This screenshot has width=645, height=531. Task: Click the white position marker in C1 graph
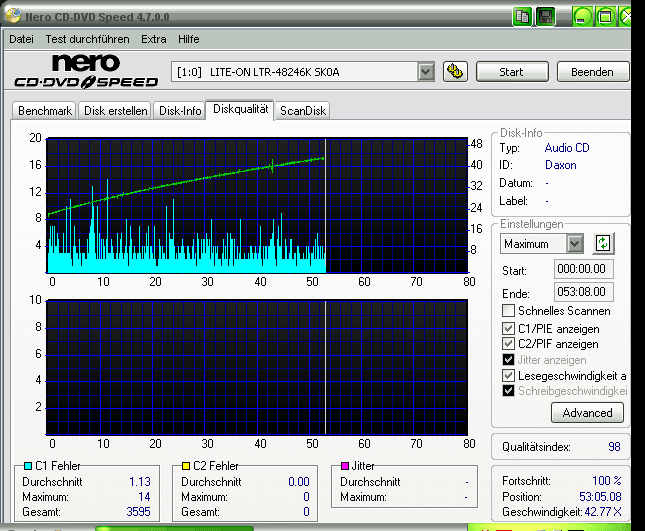(325, 206)
